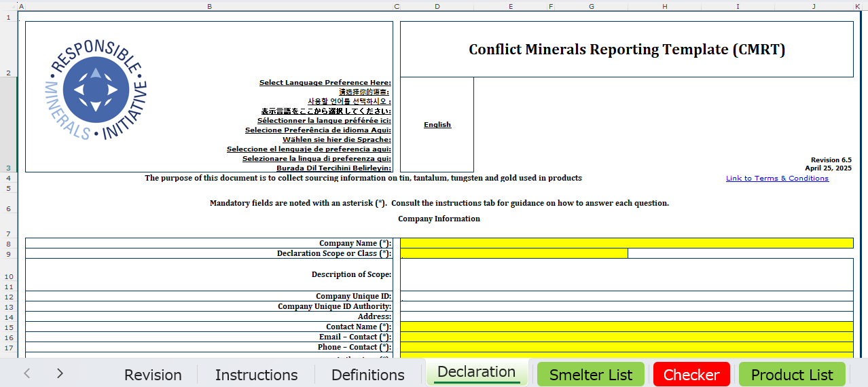Click the Company Unique ID field
868x387 pixels.
(626, 296)
